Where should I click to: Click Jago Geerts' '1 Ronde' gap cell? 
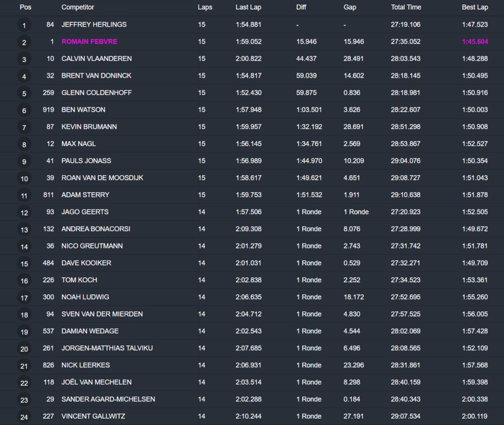(x=356, y=212)
